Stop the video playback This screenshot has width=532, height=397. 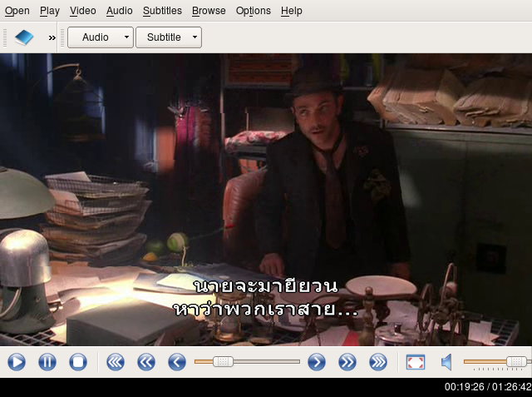78,362
